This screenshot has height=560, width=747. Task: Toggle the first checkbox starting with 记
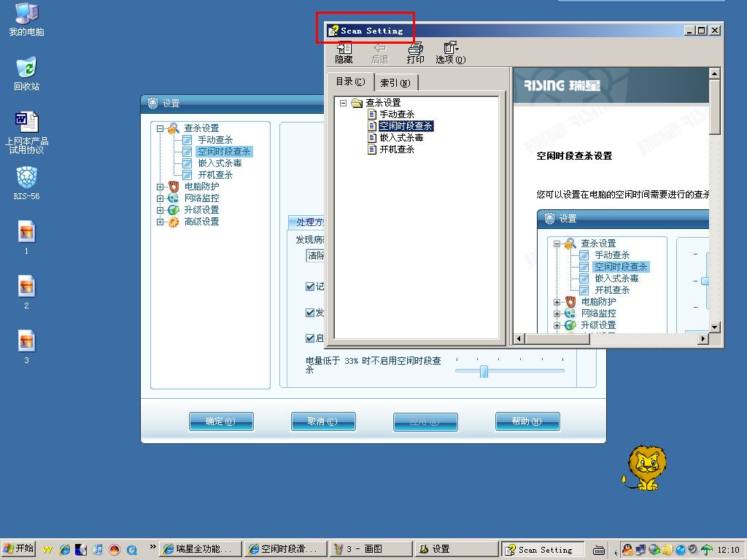[x=309, y=287]
